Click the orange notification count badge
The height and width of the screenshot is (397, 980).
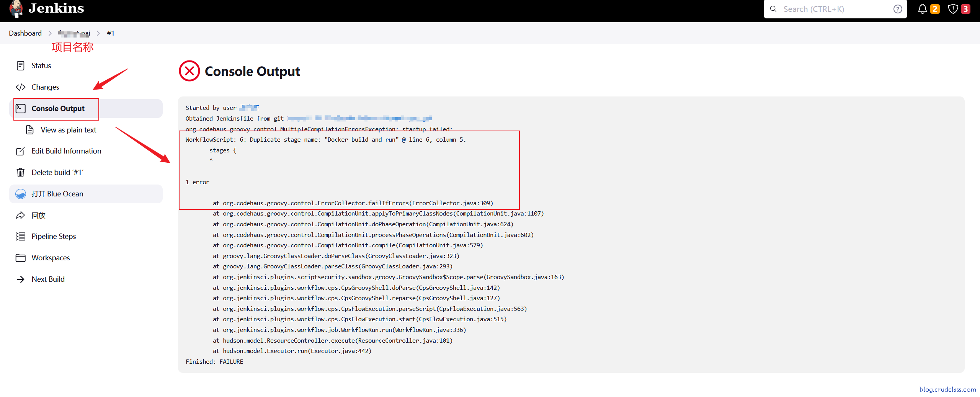click(935, 9)
